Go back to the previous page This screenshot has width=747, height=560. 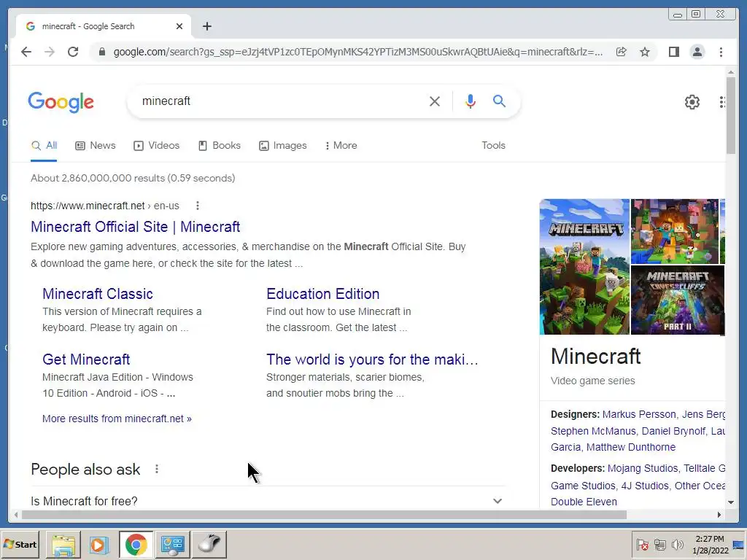[26, 52]
